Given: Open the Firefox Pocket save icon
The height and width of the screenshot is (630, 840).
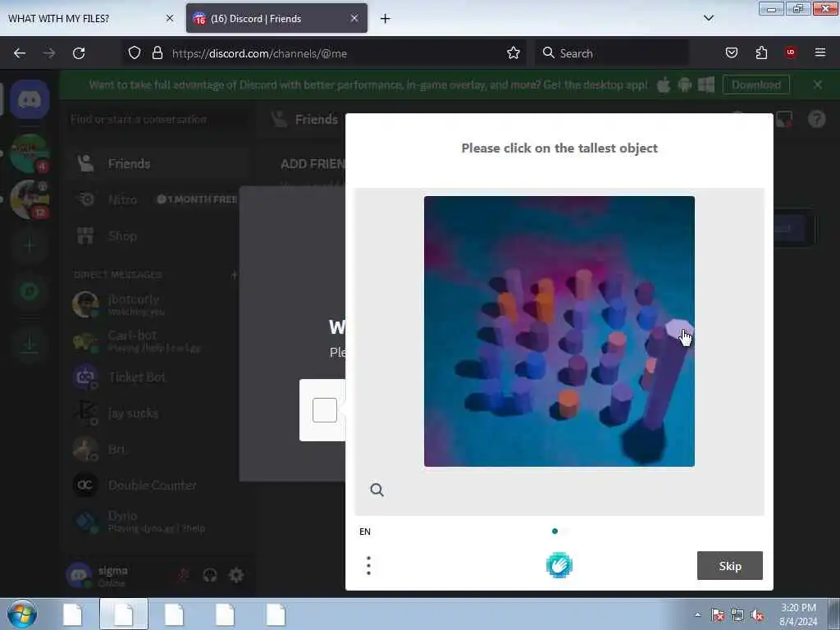Looking at the screenshot, I should (731, 52).
